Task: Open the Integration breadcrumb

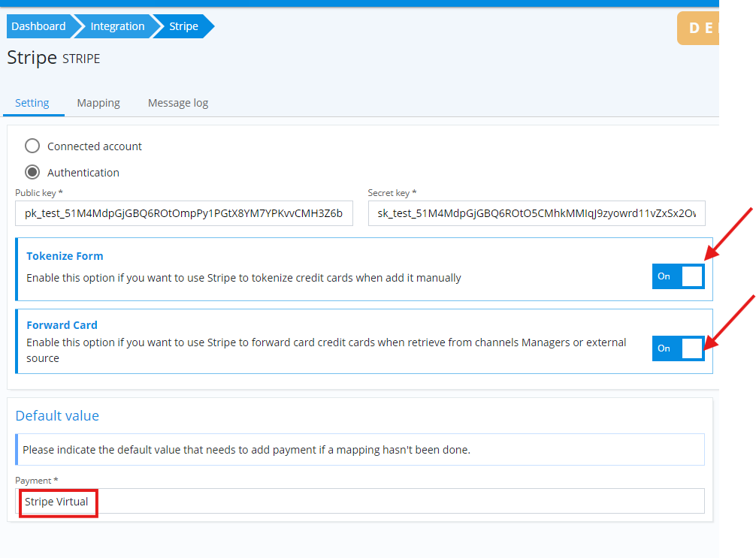Action: [x=117, y=26]
